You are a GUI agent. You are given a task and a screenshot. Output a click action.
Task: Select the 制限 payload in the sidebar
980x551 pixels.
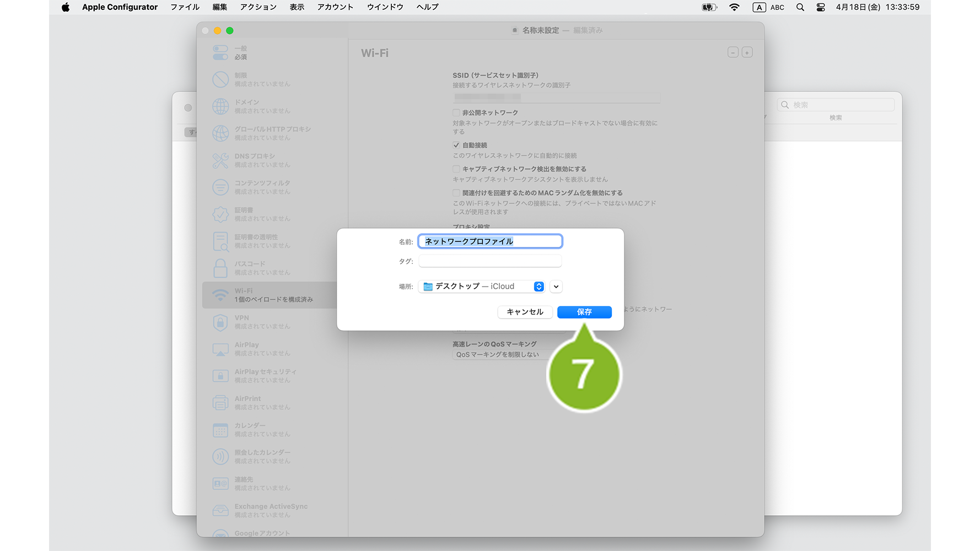coord(273,79)
